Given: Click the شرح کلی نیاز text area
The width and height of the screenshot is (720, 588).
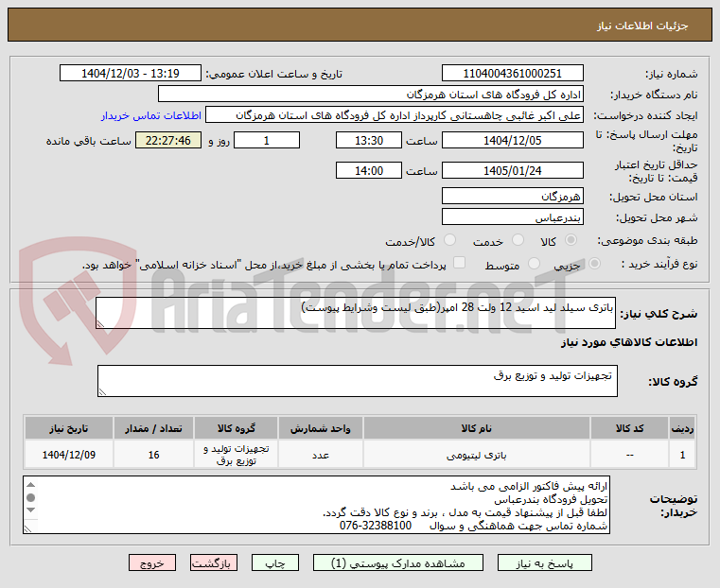Looking at the screenshot, I should click(356, 313).
